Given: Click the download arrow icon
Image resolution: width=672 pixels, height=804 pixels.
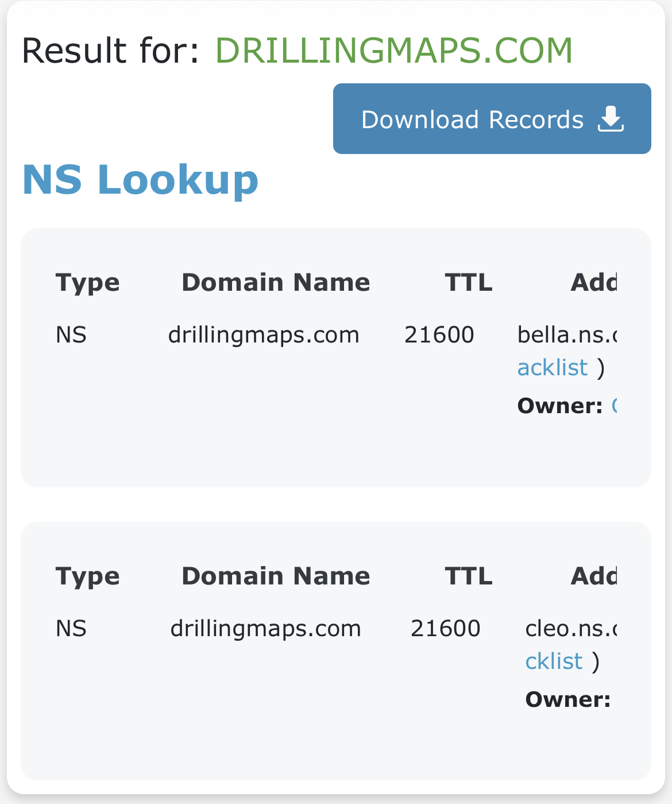Looking at the screenshot, I should coord(611,119).
